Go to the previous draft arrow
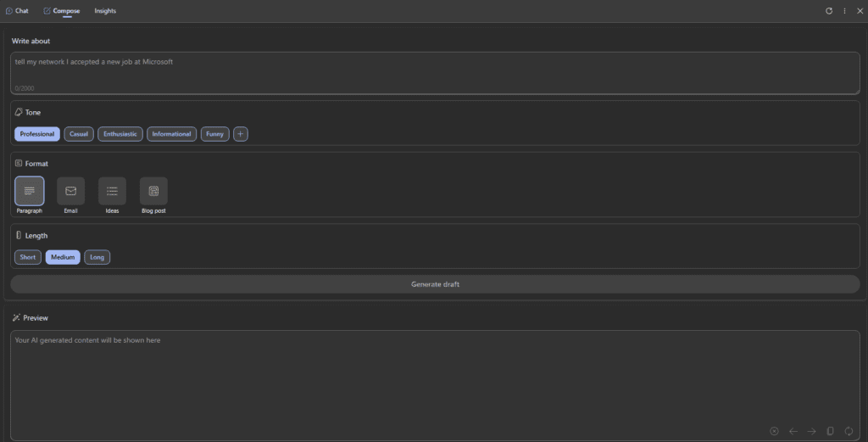The width and height of the screenshot is (868, 442). [793, 431]
